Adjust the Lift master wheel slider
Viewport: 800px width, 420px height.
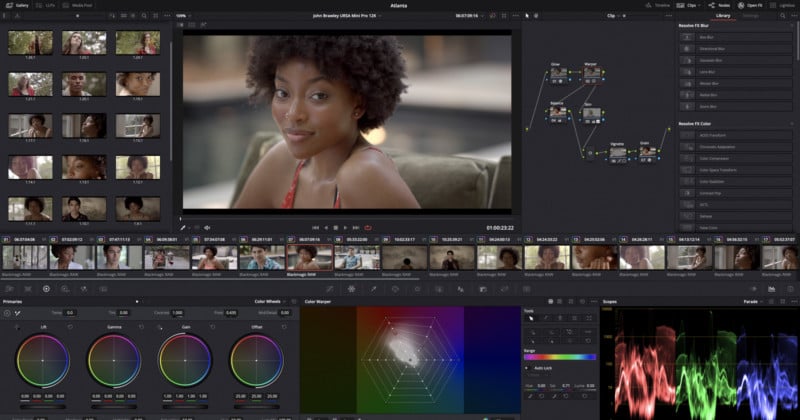[x=43, y=407]
